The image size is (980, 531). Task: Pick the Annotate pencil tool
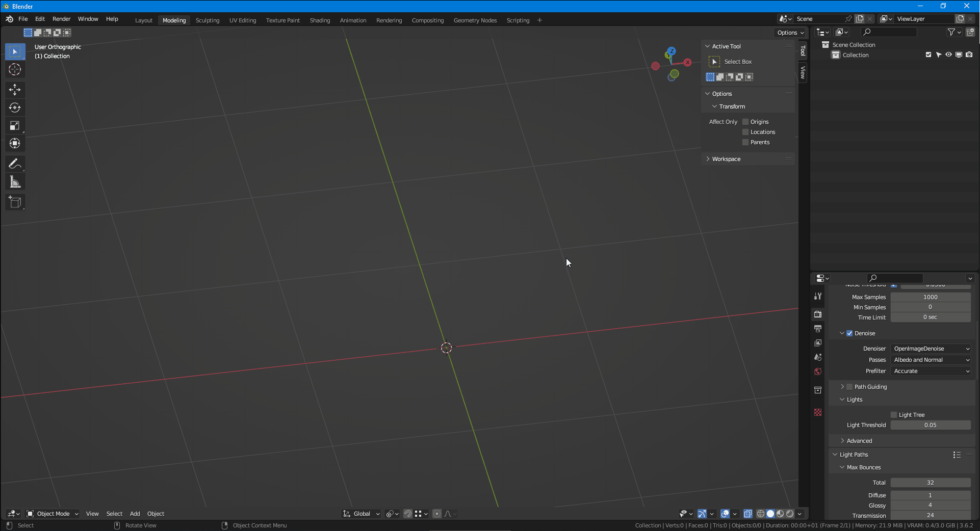click(x=15, y=164)
